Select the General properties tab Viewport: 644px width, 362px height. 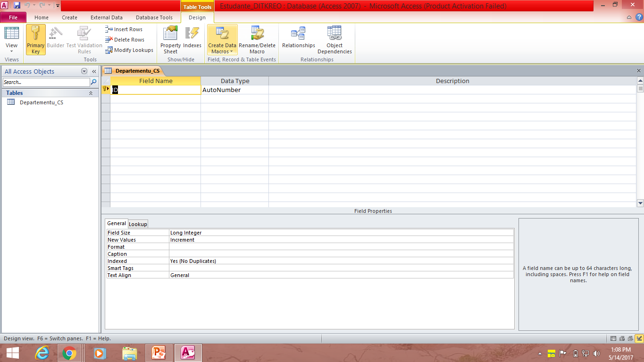[x=117, y=224]
